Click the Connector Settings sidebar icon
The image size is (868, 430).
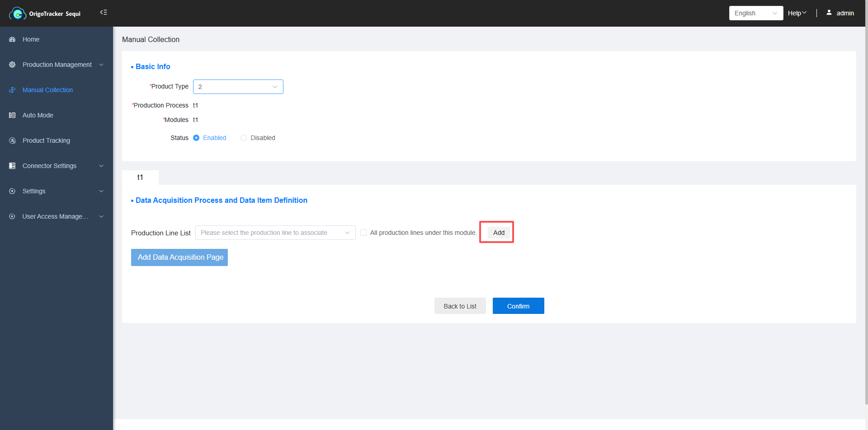click(x=12, y=166)
